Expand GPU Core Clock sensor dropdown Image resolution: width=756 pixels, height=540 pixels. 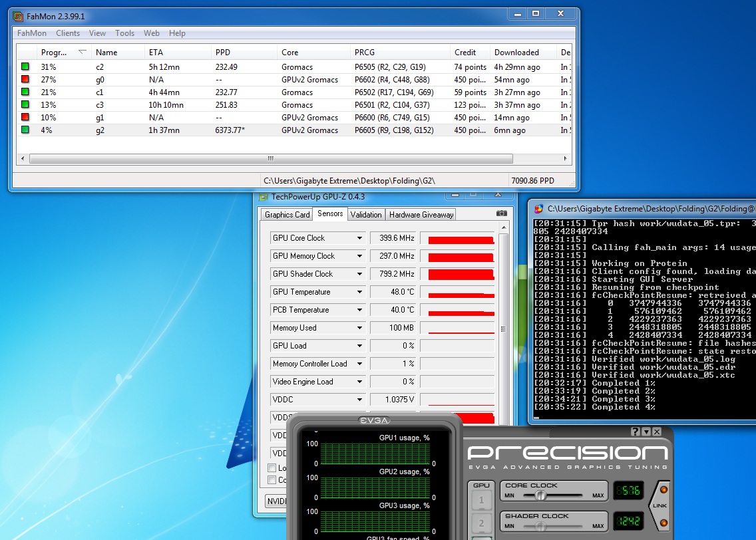[359, 238]
